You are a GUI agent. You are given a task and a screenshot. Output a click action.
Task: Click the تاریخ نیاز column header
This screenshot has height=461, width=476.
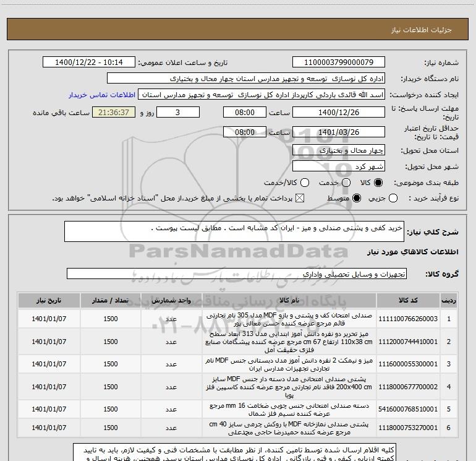49,301
